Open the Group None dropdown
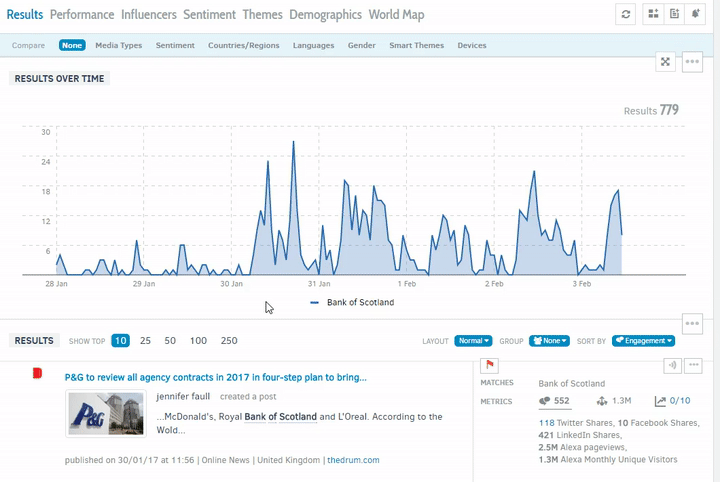This screenshot has width=720, height=482. point(549,341)
